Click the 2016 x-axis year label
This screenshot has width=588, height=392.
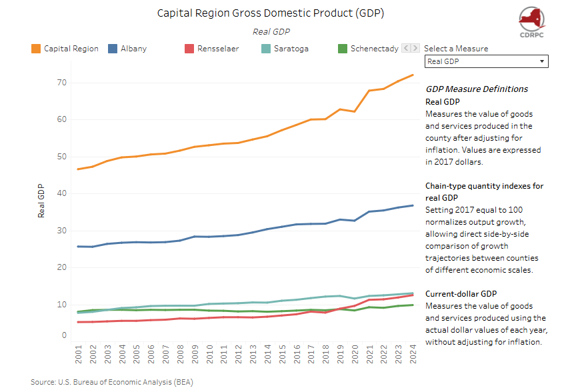[297, 355]
